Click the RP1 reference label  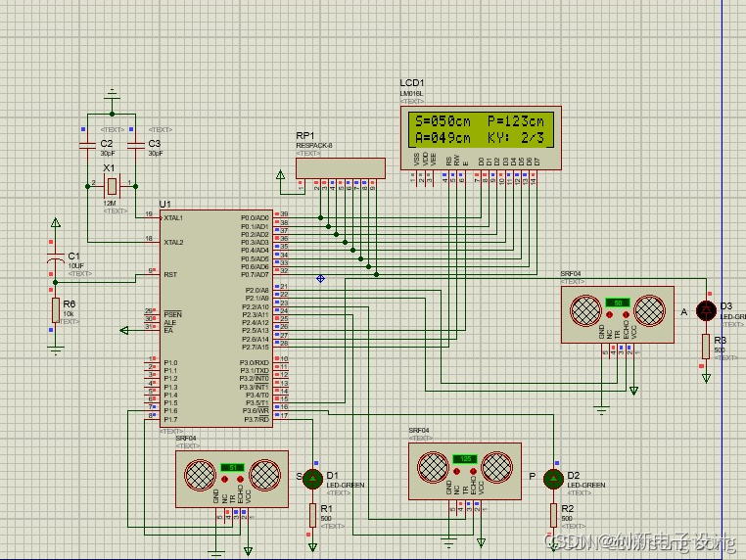305,136
